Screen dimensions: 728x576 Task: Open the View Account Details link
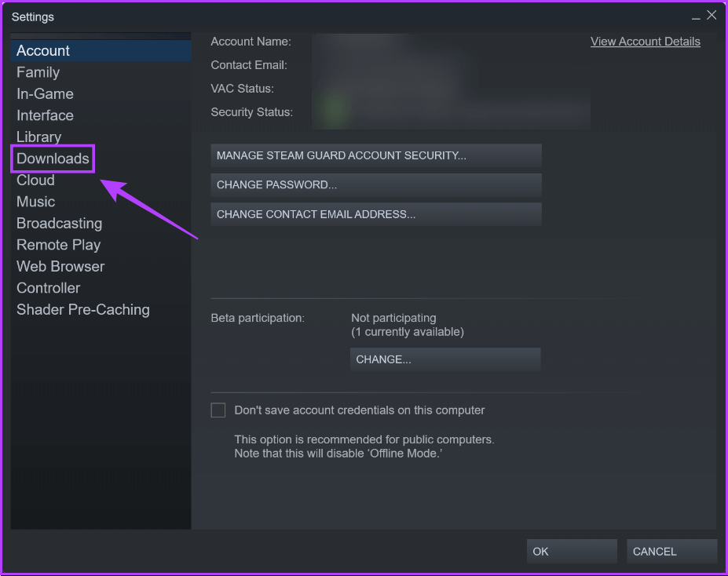pyautogui.click(x=645, y=42)
